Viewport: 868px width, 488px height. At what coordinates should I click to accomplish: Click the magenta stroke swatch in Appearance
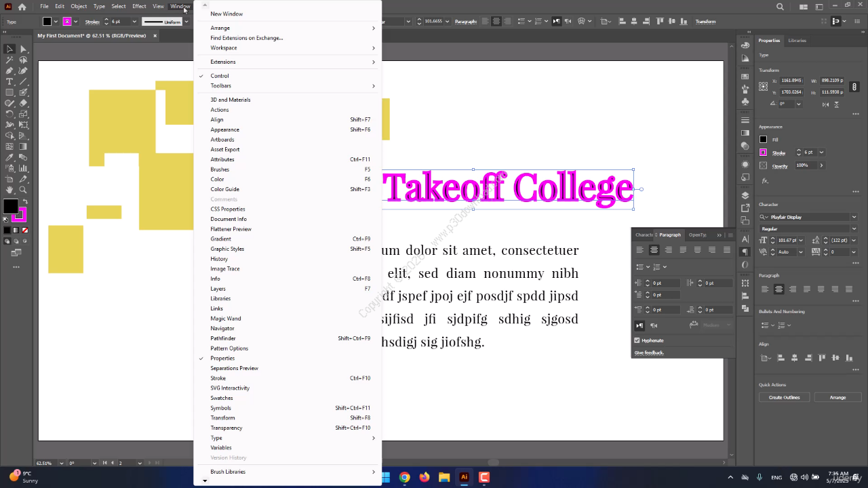763,152
